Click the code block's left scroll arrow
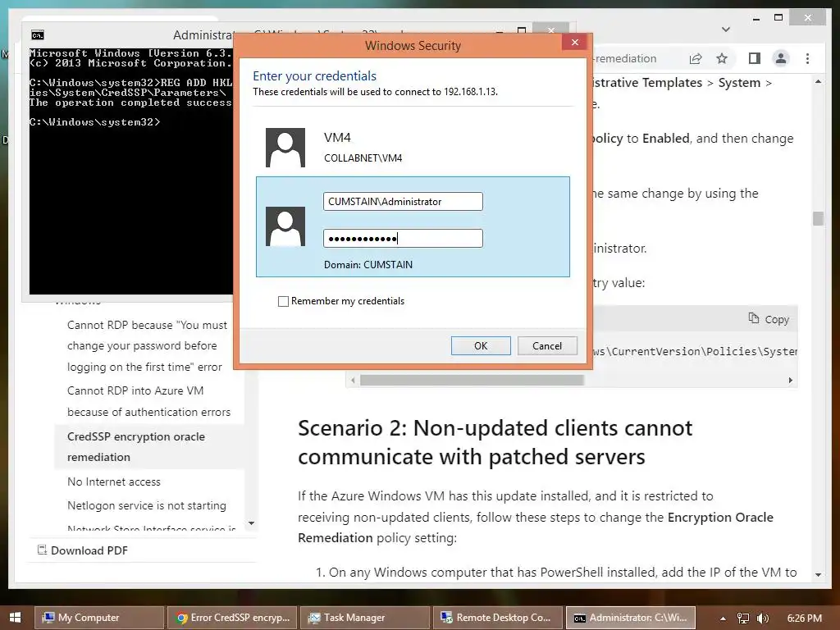 click(353, 381)
